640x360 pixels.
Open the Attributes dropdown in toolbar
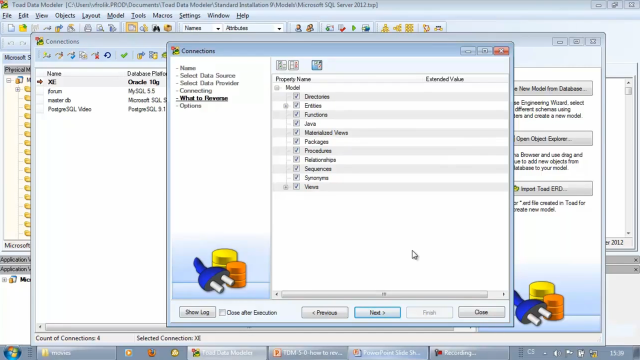click(279, 28)
